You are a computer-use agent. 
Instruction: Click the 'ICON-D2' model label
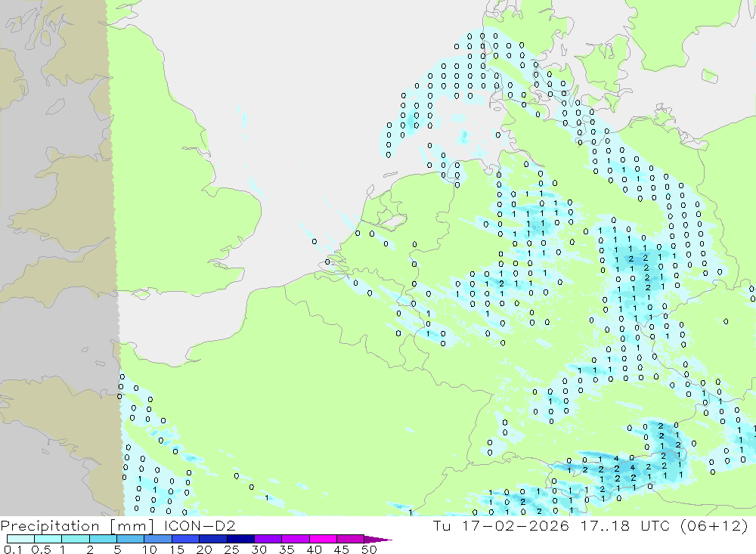[x=200, y=525]
